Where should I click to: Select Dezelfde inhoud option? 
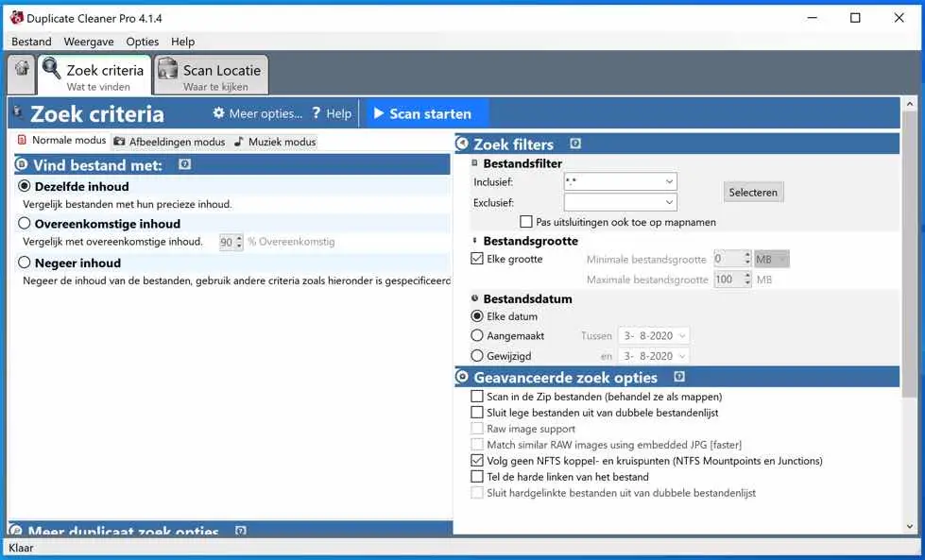tap(25, 186)
